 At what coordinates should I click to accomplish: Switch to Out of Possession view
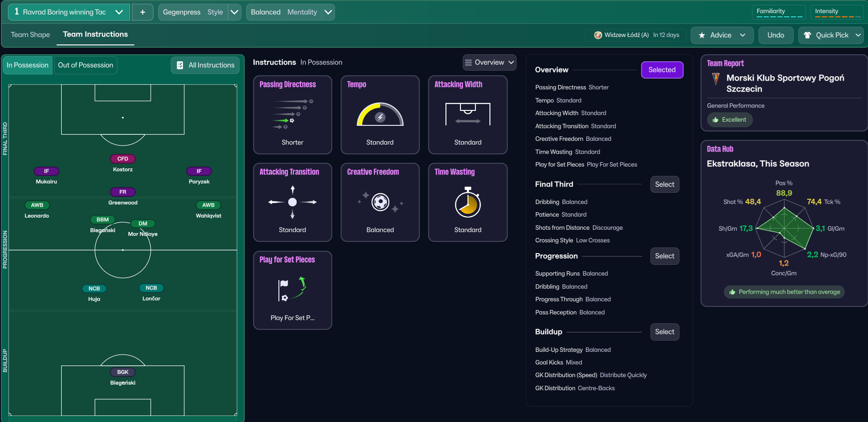point(86,65)
